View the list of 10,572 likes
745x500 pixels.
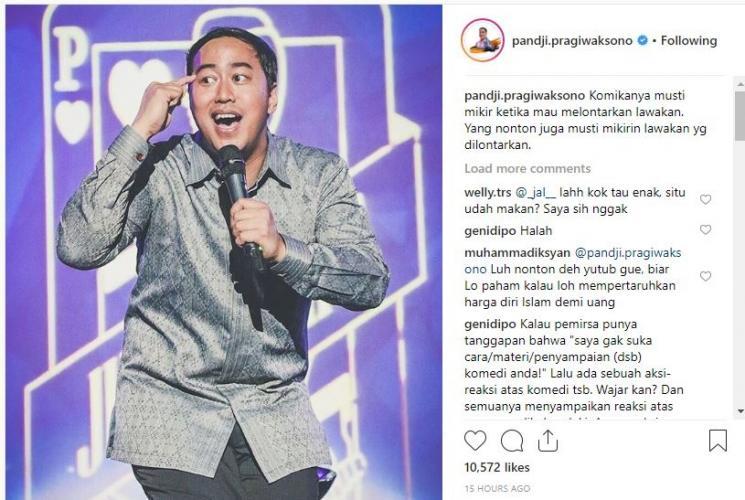[x=497, y=468]
